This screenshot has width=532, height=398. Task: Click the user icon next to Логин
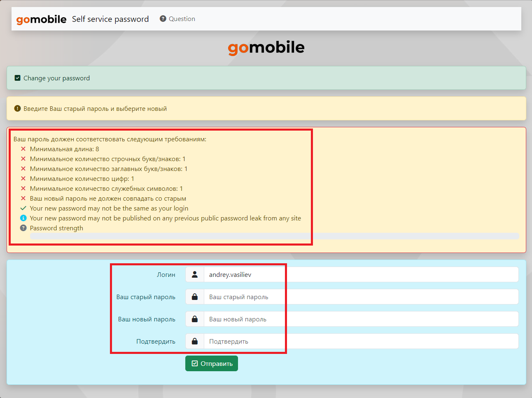pos(195,274)
